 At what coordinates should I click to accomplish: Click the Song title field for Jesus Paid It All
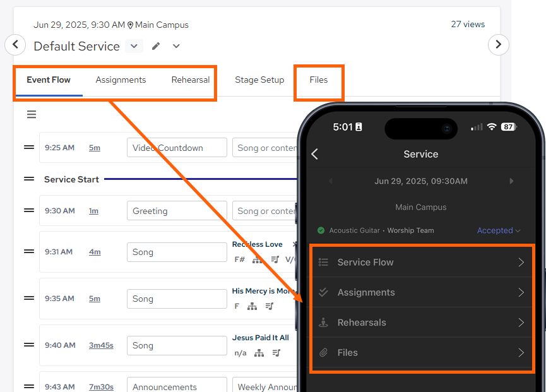click(x=177, y=345)
